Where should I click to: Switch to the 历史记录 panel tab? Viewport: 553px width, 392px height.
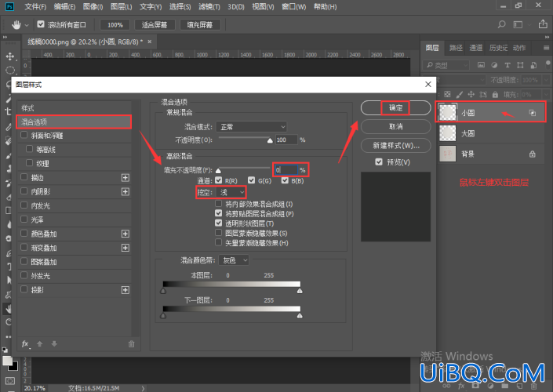[x=498, y=48]
